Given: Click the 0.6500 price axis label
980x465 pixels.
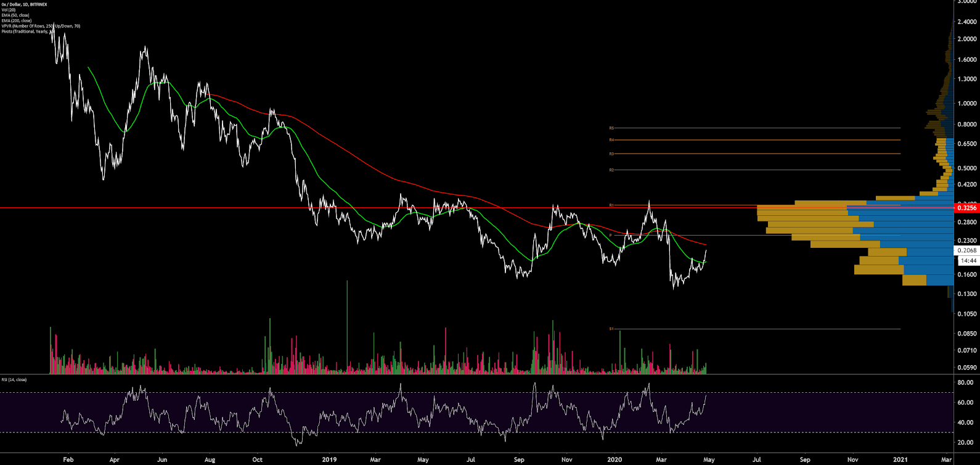Looking at the screenshot, I should [x=967, y=144].
